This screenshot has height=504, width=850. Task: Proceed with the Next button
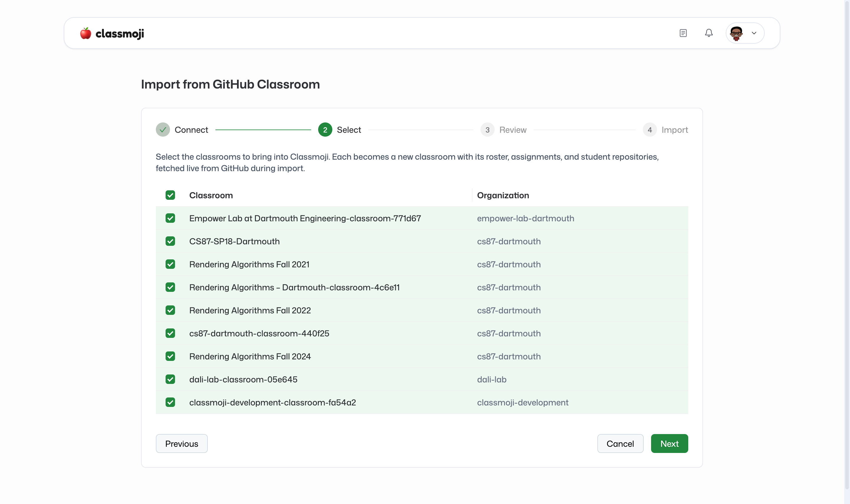669,444
